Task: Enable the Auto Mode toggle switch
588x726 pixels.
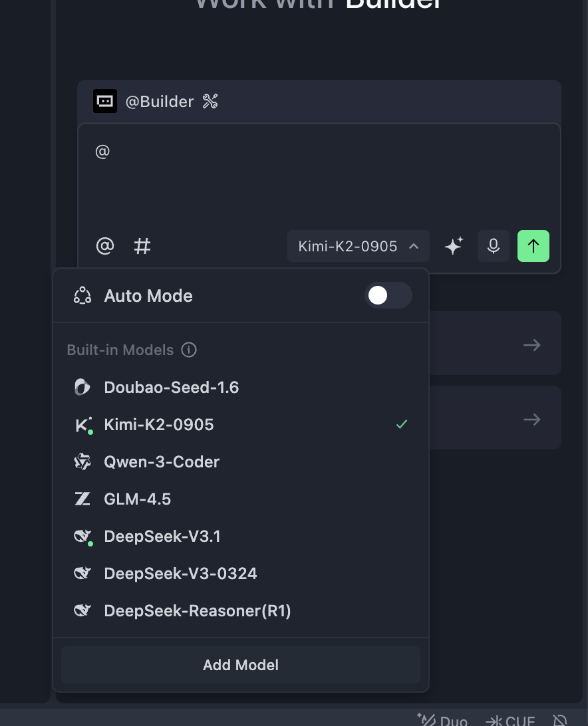Action: point(388,295)
